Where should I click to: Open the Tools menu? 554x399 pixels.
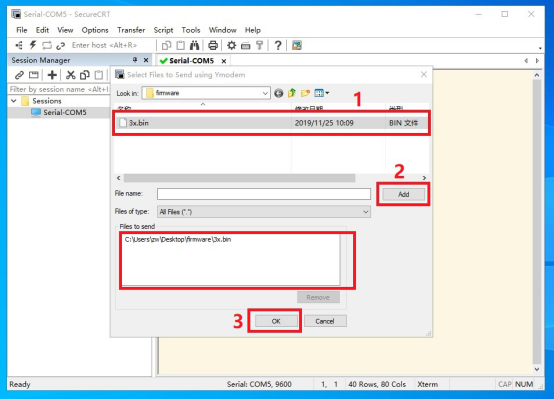[x=191, y=30]
